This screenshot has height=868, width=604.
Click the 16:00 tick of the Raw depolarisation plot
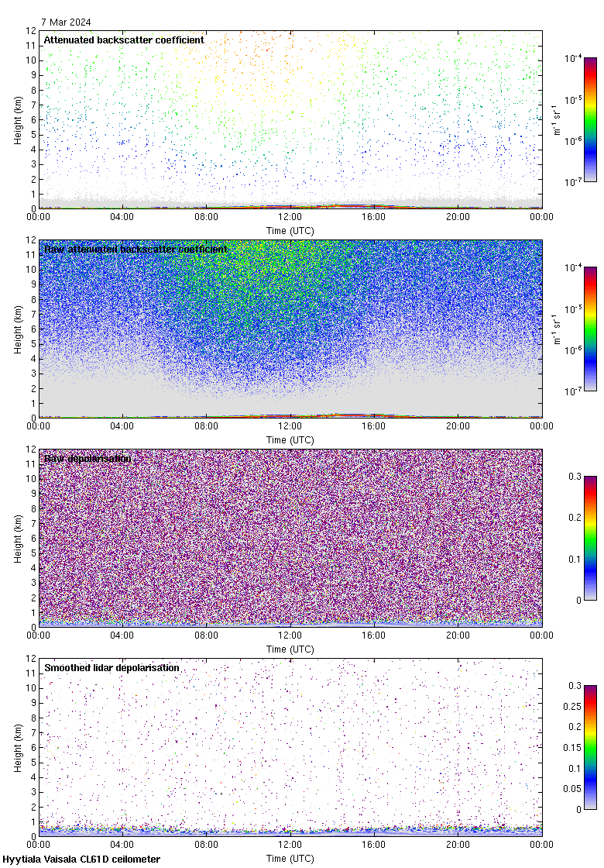pyautogui.click(x=374, y=635)
